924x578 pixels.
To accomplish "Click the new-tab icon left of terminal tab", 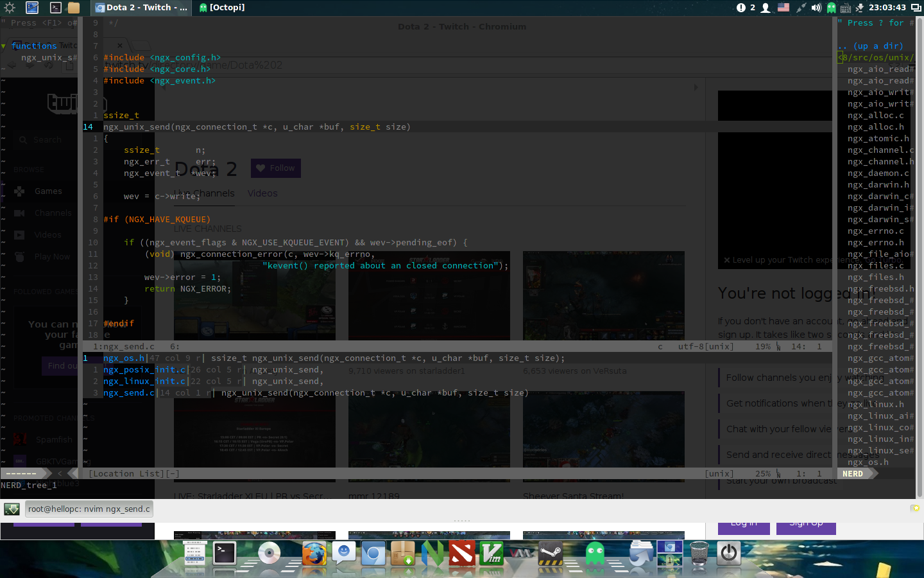I will (12, 509).
